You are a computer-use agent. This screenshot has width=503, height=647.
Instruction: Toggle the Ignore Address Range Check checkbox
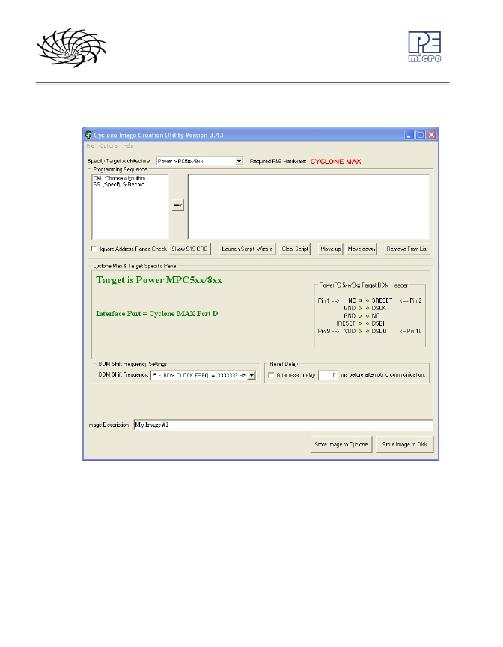coord(94,249)
